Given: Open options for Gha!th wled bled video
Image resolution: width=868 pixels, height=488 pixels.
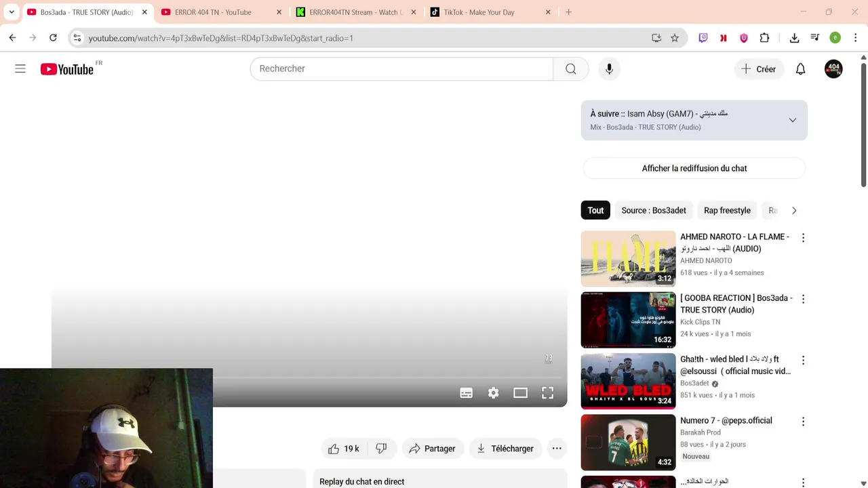Looking at the screenshot, I should 803,361.
